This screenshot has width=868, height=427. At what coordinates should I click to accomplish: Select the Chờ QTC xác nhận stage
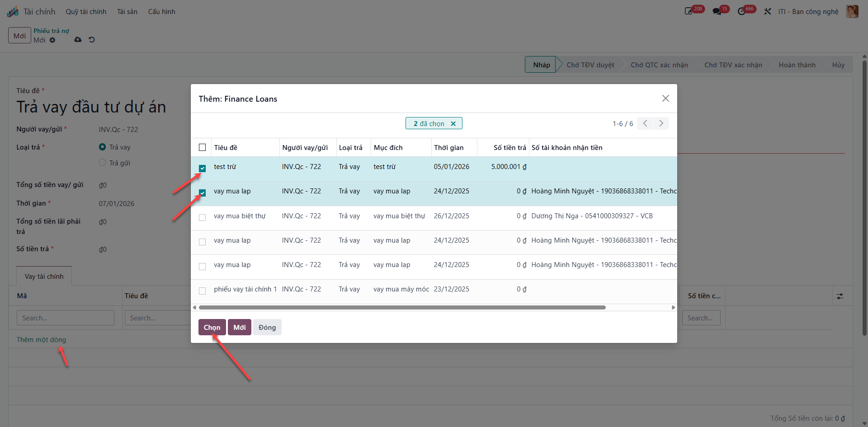(x=659, y=65)
